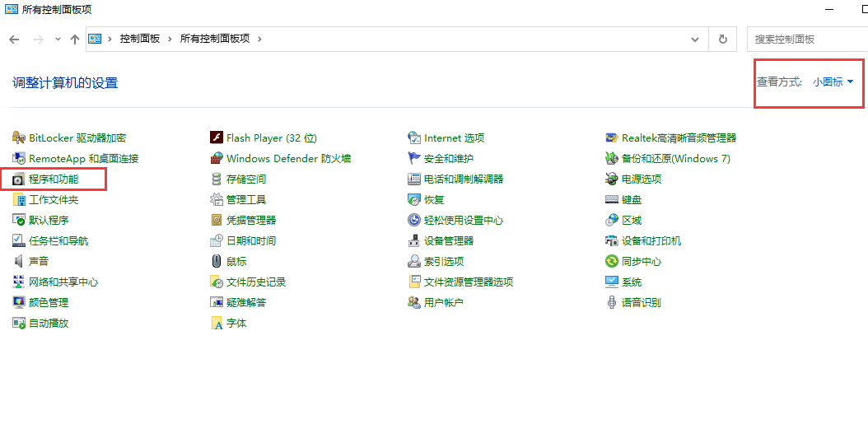The height and width of the screenshot is (424, 868).
Task: Open the Realtek高清晰音频管理器 icon
Action: click(x=612, y=138)
